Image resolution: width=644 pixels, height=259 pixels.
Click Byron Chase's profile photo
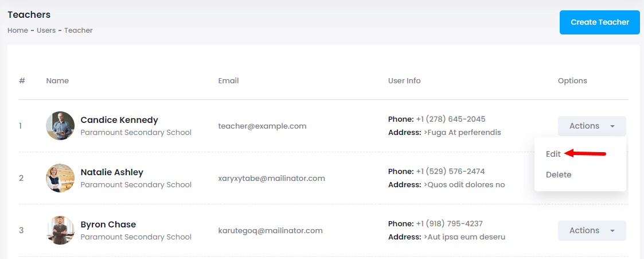point(60,230)
